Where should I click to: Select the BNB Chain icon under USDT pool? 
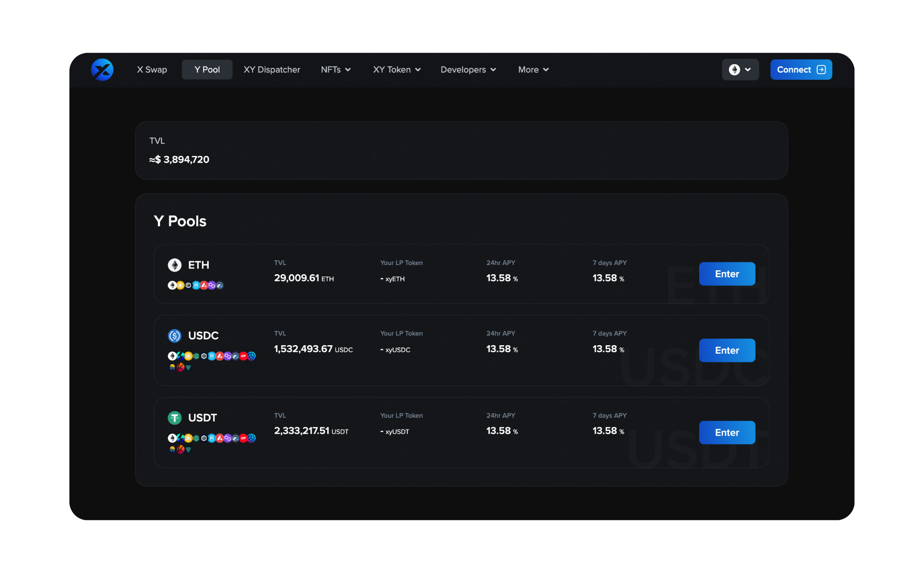[x=188, y=438]
